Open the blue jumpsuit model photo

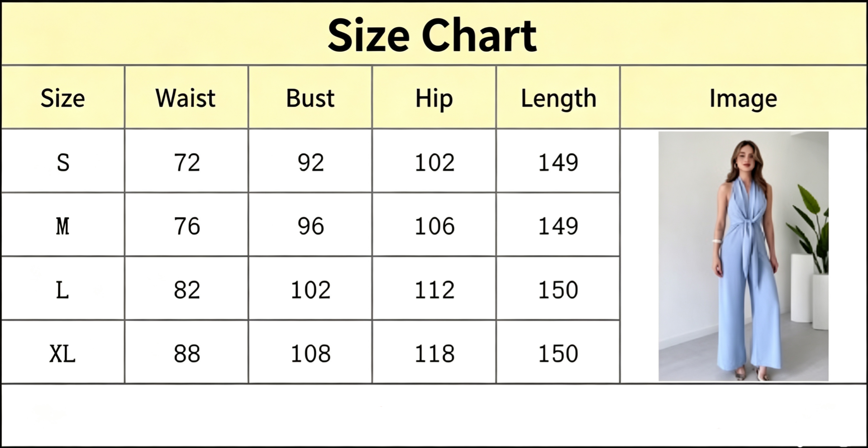pyautogui.click(x=743, y=256)
